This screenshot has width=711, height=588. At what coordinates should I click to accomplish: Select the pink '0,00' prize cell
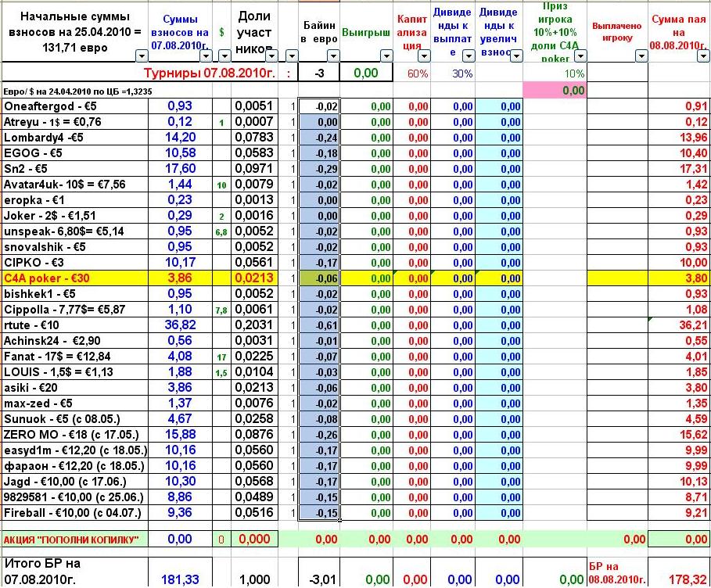pos(555,90)
